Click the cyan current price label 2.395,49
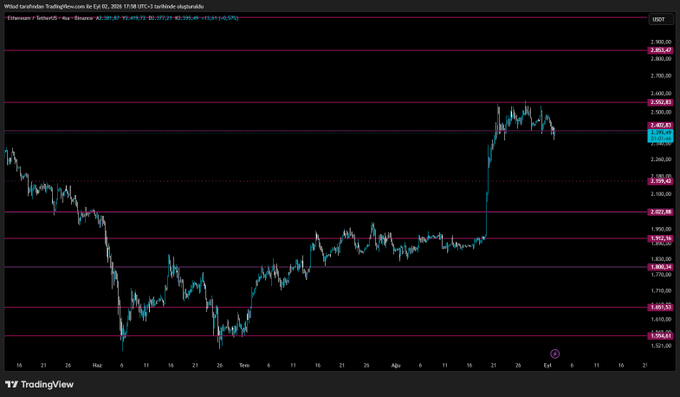This screenshot has height=397, width=680. [x=660, y=135]
